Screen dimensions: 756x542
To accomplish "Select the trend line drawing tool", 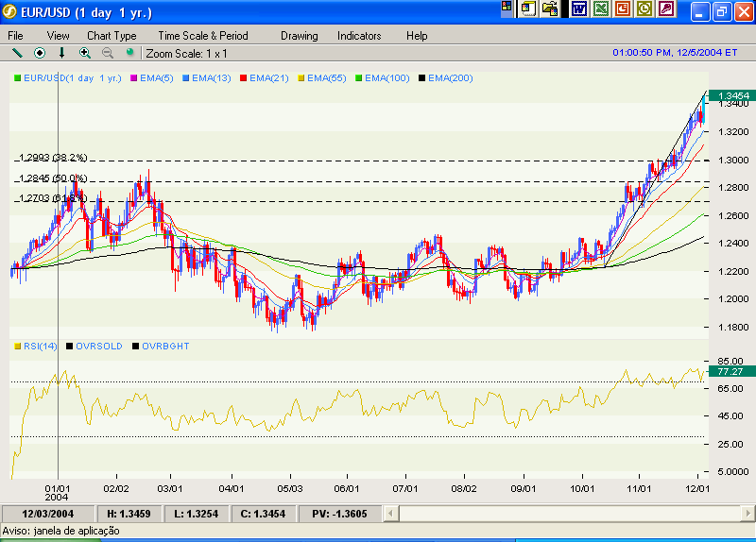I will [x=17, y=53].
